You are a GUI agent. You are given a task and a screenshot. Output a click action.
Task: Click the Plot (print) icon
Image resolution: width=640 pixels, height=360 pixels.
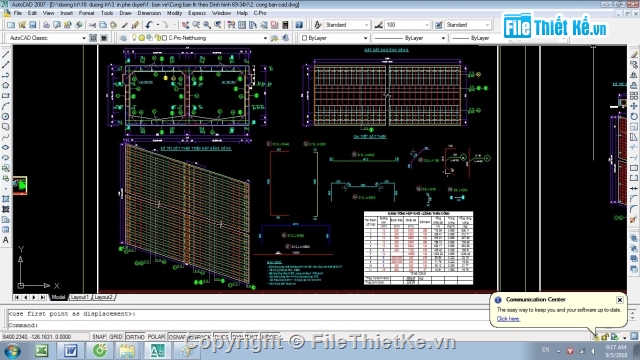tap(46, 25)
